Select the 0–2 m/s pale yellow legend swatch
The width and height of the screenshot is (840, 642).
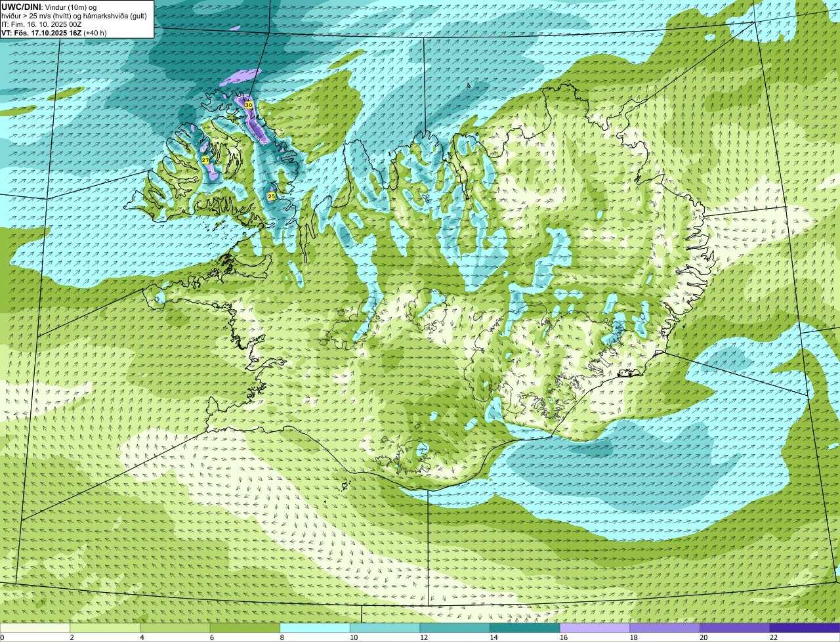click(x=35, y=628)
